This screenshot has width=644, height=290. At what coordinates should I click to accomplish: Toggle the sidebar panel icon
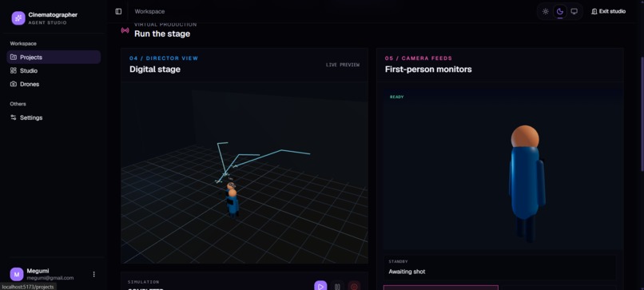(x=118, y=11)
